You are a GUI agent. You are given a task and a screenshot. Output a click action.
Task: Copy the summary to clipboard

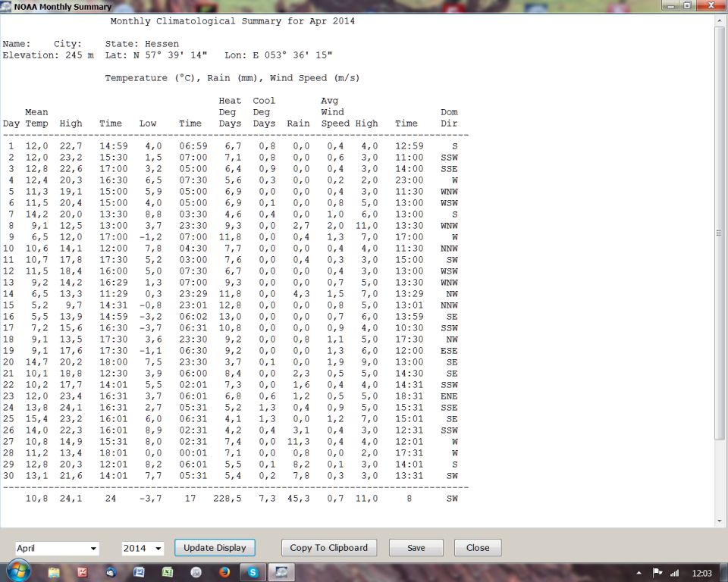[x=328, y=548]
